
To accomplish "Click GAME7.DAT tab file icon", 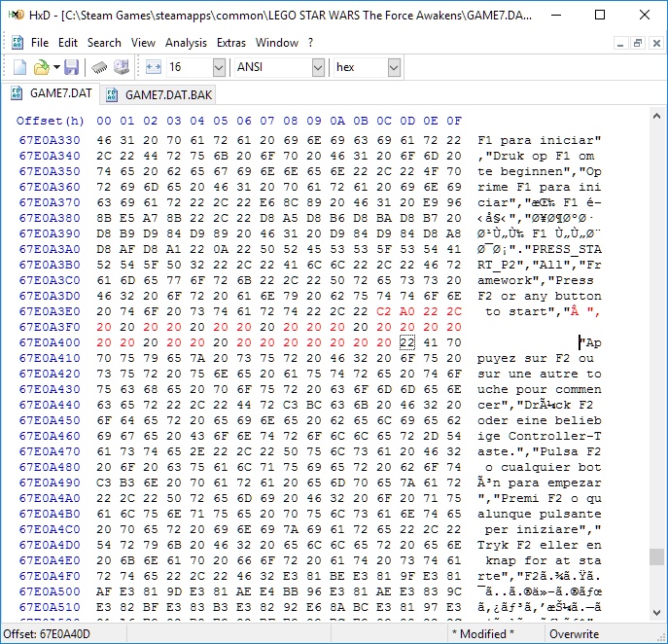I will pyautogui.click(x=17, y=93).
